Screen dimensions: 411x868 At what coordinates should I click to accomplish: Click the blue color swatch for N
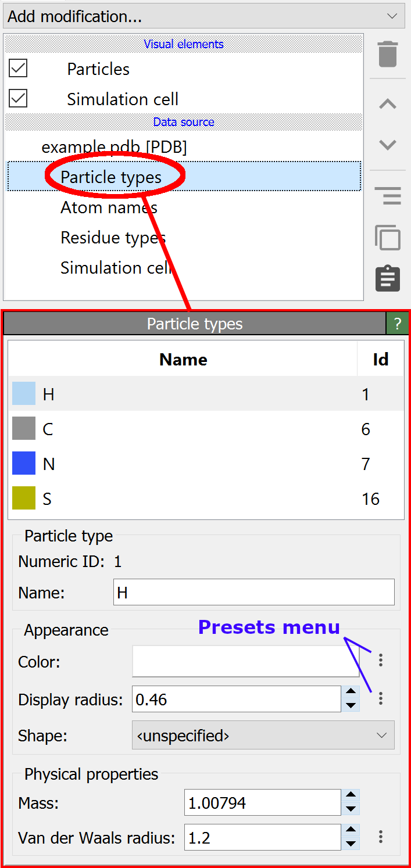24,464
